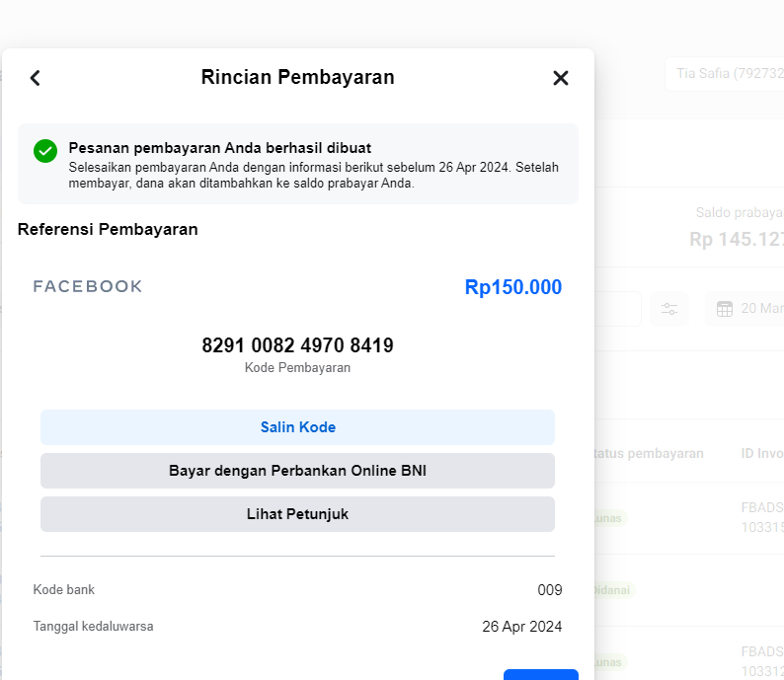Select payment code 8291 0082 4970 8419
Viewport: 784px width, 680px height.
click(x=297, y=345)
